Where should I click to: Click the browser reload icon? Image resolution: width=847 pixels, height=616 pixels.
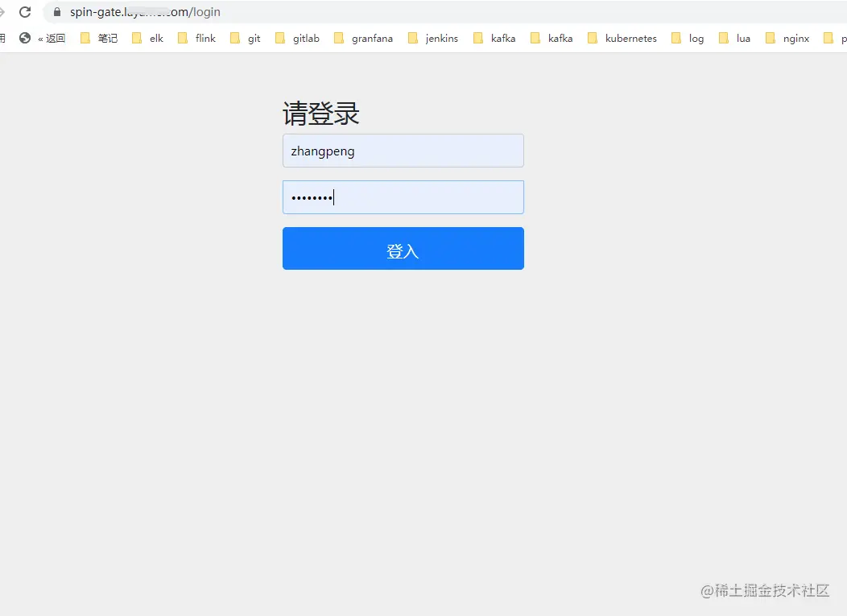[x=25, y=12]
